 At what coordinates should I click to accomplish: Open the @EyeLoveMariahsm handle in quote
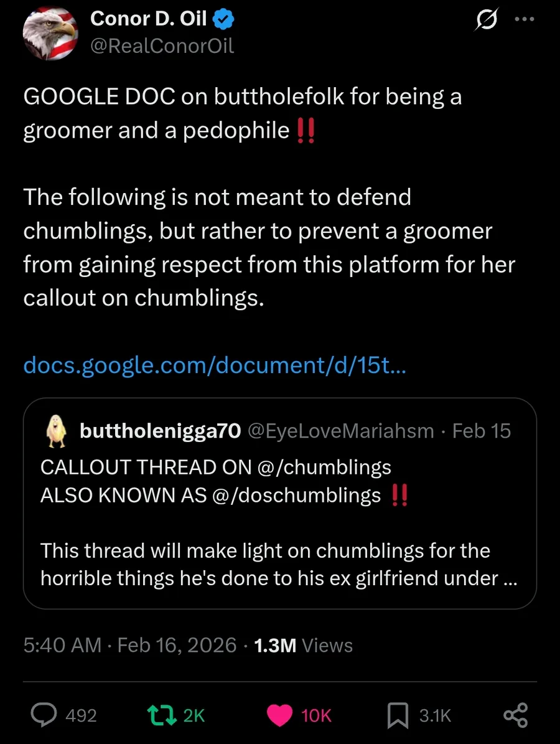pos(341,431)
